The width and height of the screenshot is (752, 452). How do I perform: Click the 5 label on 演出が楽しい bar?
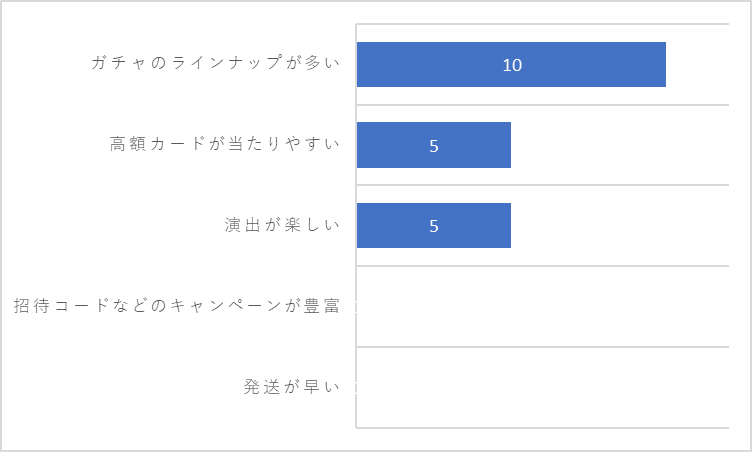coord(434,226)
